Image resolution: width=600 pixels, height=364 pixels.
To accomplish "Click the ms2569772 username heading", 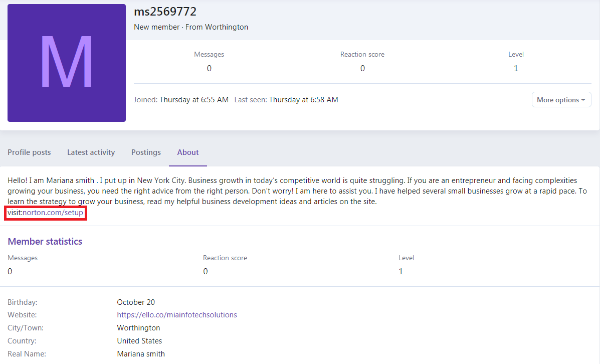I will [x=165, y=12].
